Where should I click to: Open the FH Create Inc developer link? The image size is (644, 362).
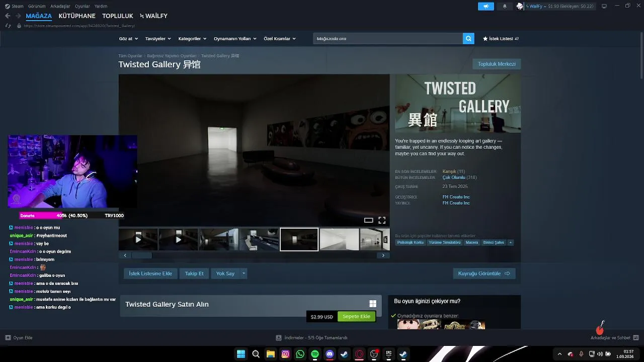[x=456, y=197]
